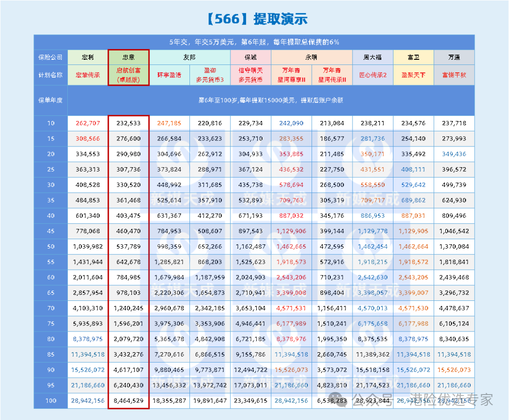Select the 环宇盈活 plan name
509x420 pixels.
coord(169,75)
